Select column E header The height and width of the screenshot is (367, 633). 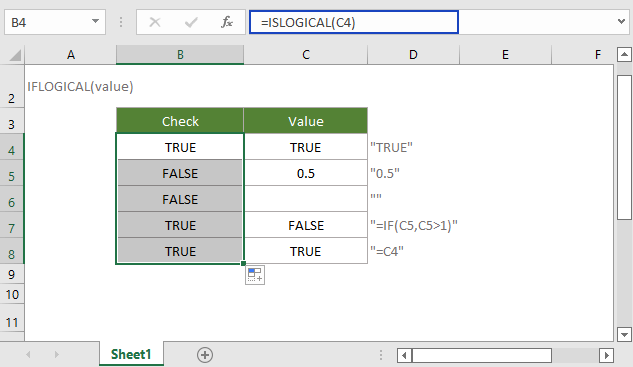point(505,55)
